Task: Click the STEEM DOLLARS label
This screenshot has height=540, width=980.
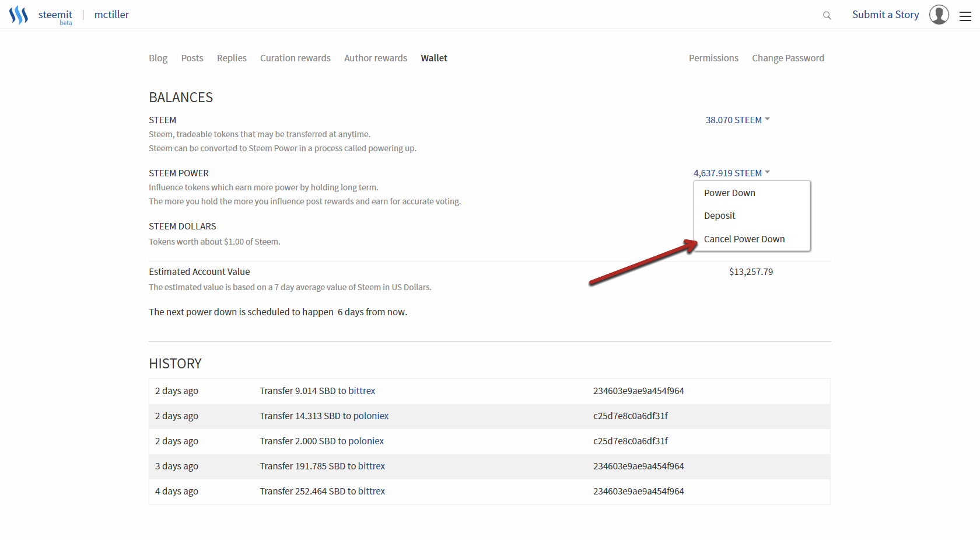Action: (183, 226)
